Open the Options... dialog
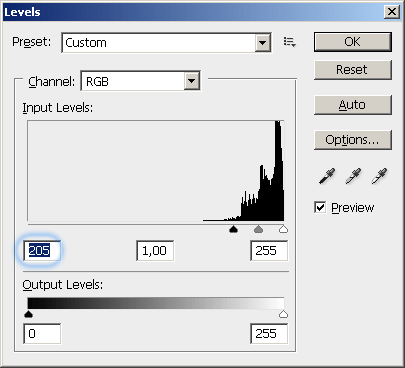 tap(353, 140)
